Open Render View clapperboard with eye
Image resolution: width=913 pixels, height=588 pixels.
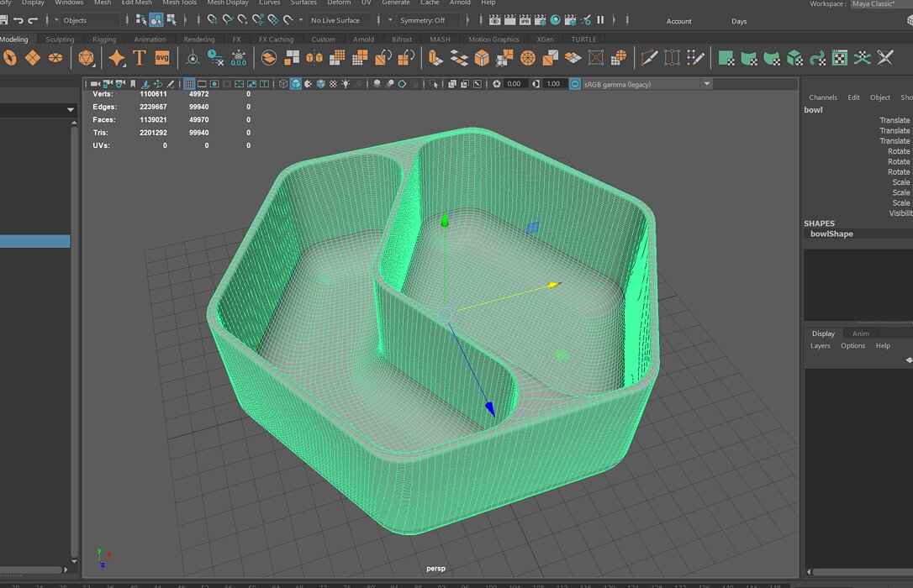pyautogui.click(x=494, y=20)
